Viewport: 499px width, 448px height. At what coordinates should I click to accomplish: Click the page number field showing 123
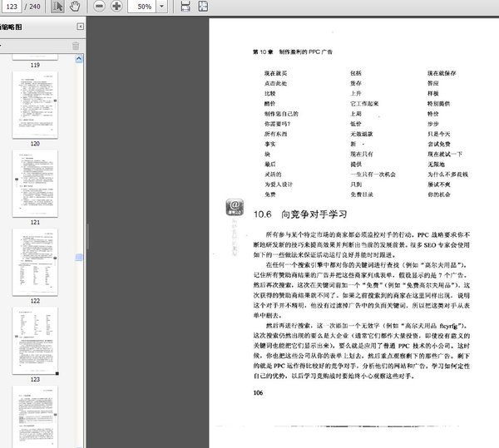coord(12,7)
